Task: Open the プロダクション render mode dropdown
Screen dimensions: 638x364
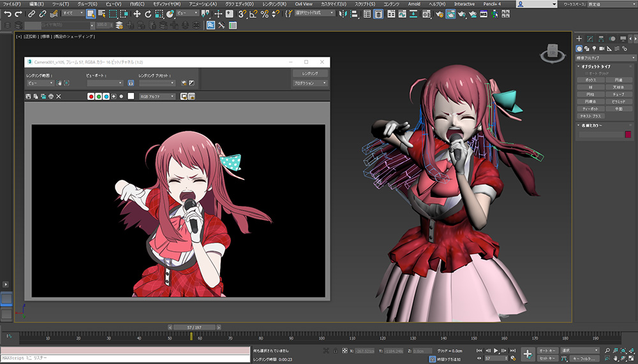Action: point(310,83)
